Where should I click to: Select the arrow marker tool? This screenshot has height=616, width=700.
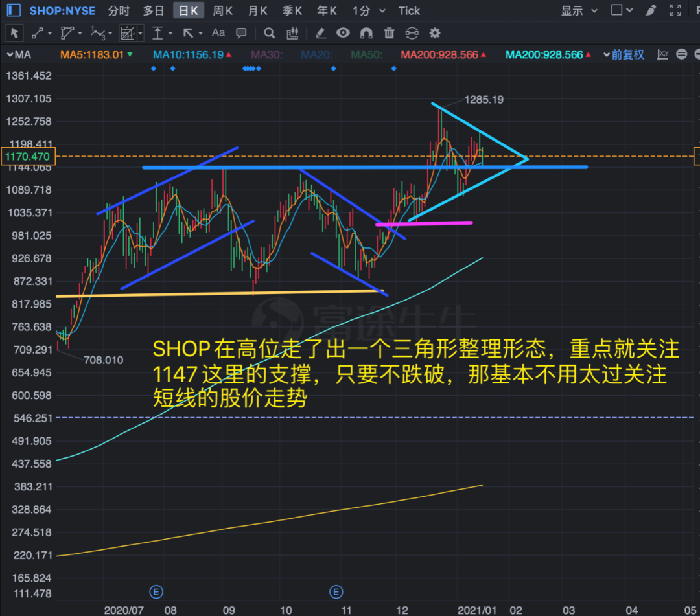(x=188, y=33)
